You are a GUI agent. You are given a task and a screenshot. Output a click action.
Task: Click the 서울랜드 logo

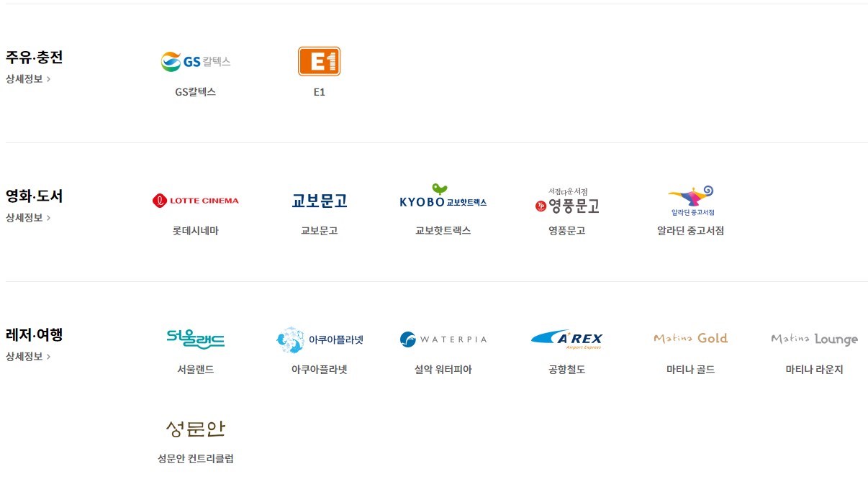196,339
